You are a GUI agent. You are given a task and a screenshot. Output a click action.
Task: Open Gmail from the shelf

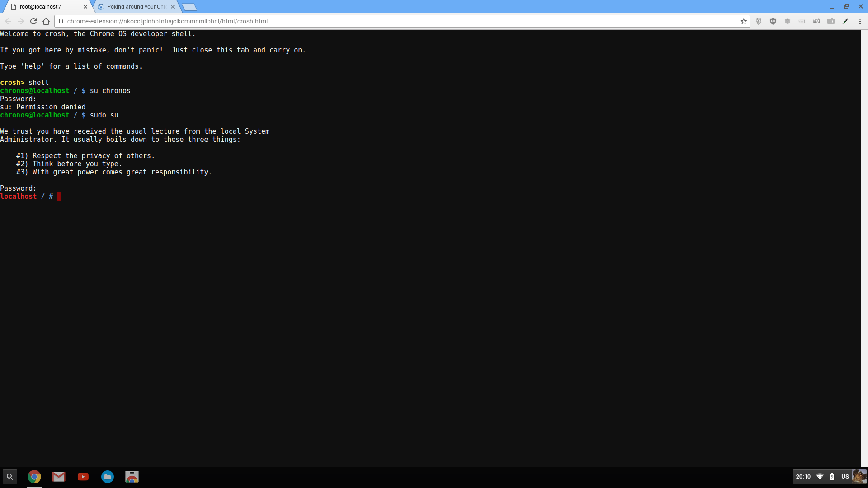click(59, 477)
